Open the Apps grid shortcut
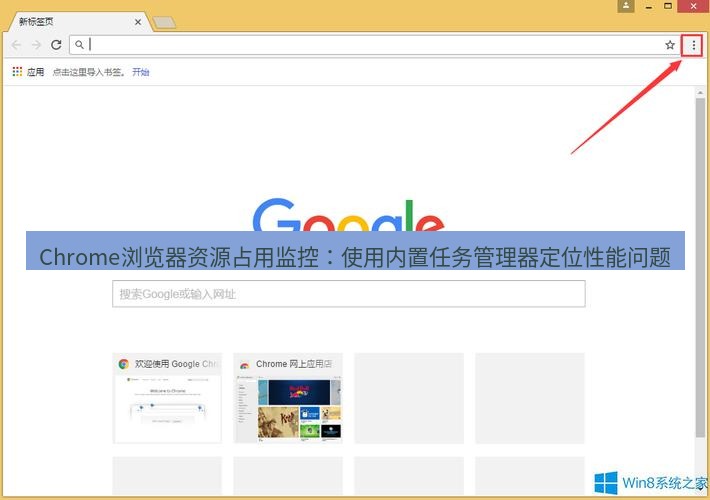 click(x=28, y=72)
